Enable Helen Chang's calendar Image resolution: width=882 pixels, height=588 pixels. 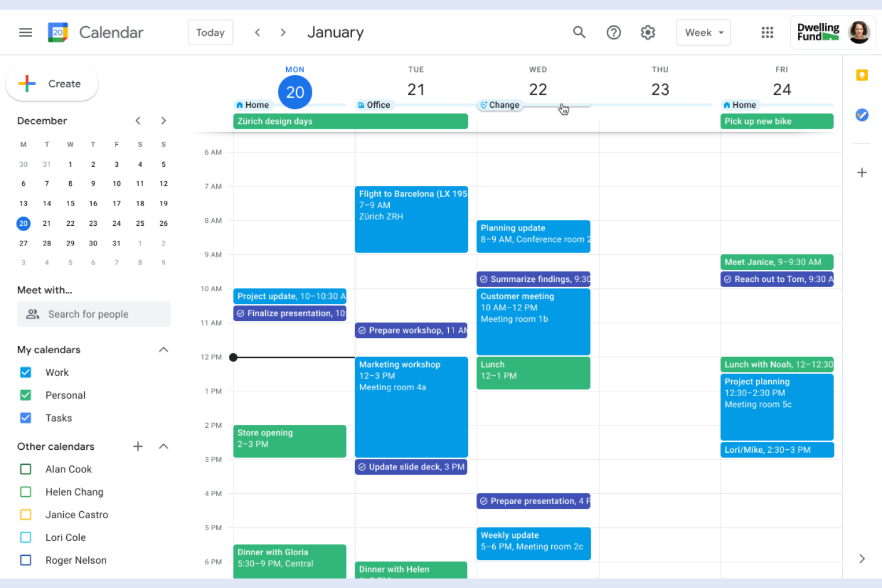click(25, 491)
